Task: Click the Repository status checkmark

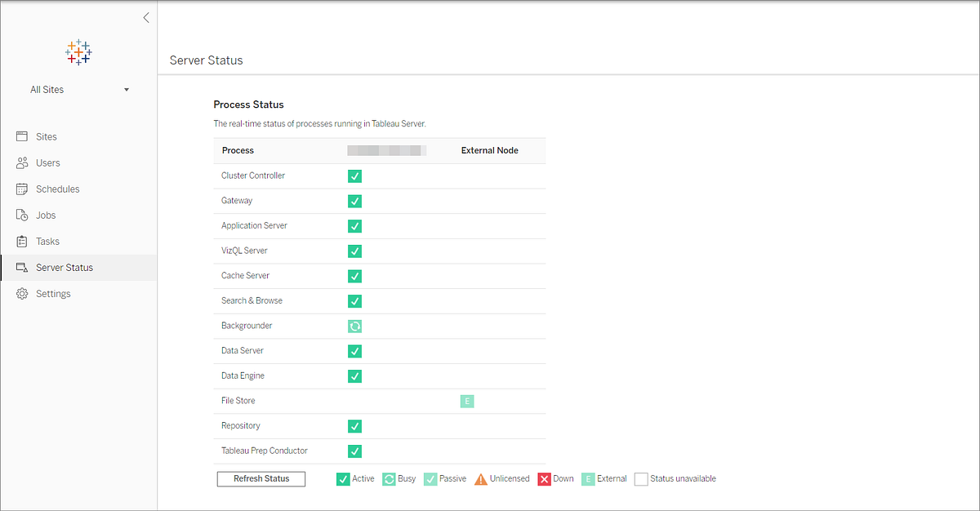Action: tap(354, 426)
